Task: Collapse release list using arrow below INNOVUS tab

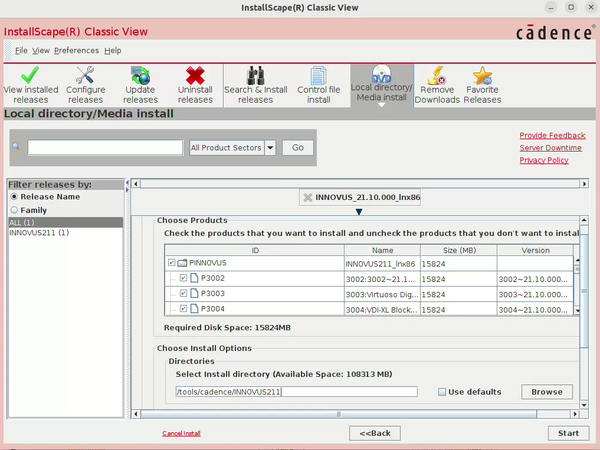Action: (x=360, y=211)
